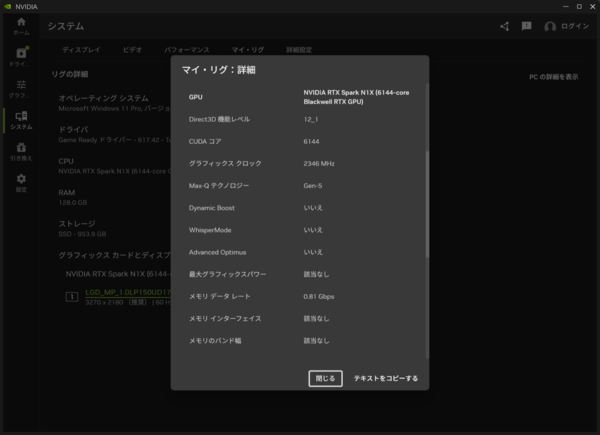Click the RAM 128.0 GB entry
The height and width of the screenshot is (435, 600).
point(73,197)
